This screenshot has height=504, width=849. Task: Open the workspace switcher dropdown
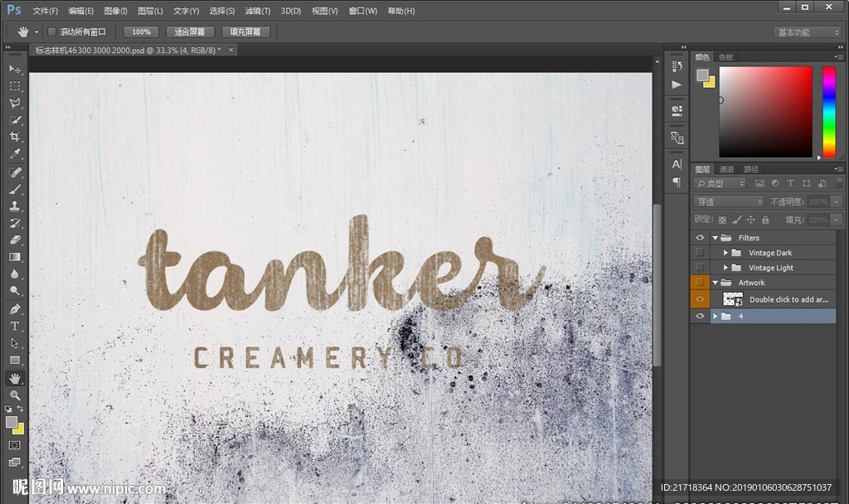coord(807,32)
